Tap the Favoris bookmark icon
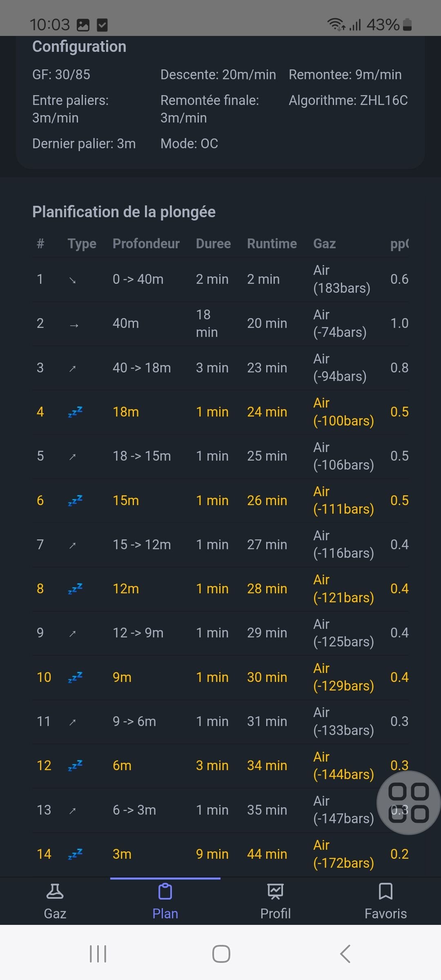 (x=385, y=891)
